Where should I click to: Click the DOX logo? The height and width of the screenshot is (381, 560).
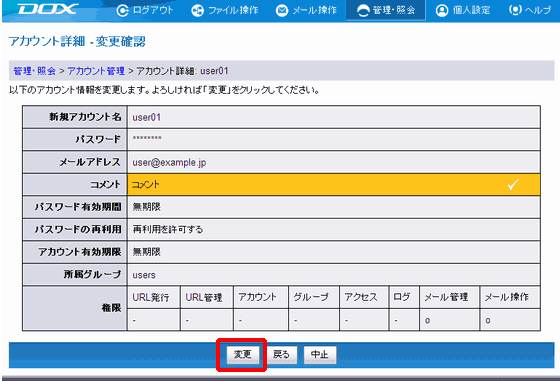(x=48, y=9)
